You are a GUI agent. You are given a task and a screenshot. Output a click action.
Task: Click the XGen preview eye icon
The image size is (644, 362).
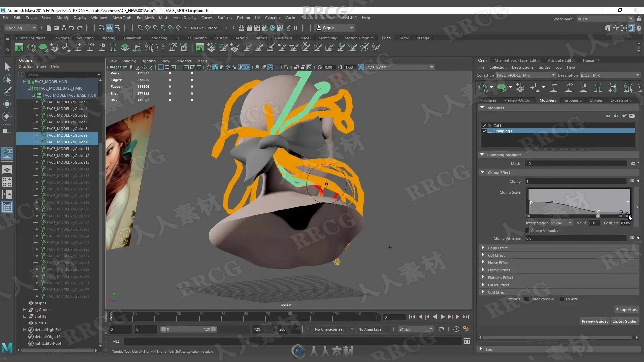pos(483,88)
